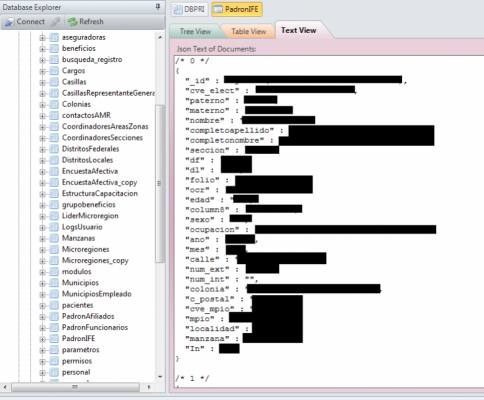
Task: Select the Colonias collection
Action: (x=76, y=104)
